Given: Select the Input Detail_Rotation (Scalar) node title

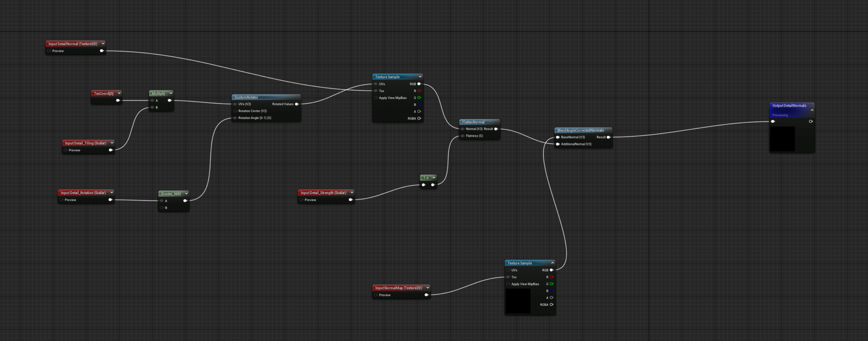Looking at the screenshot, I should tap(83, 193).
